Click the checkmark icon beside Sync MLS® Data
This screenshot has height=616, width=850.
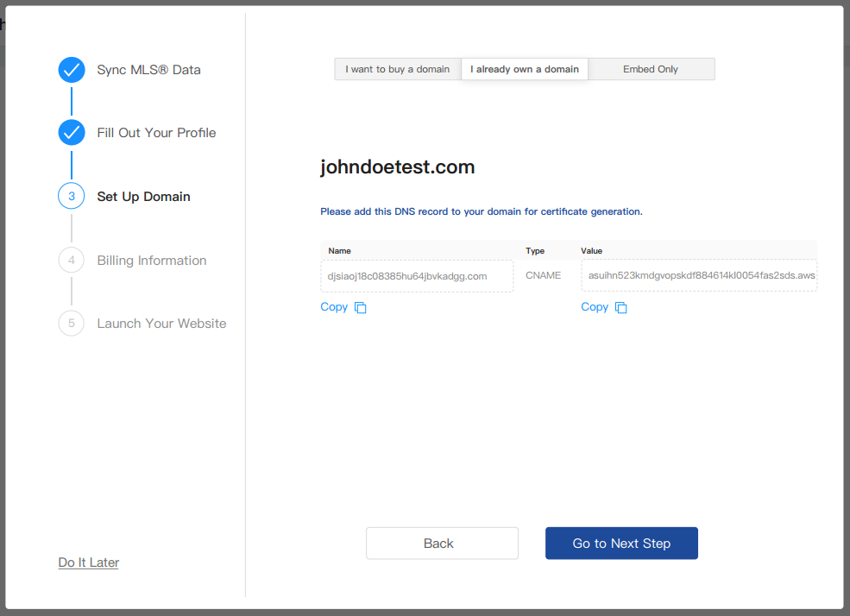[72, 70]
